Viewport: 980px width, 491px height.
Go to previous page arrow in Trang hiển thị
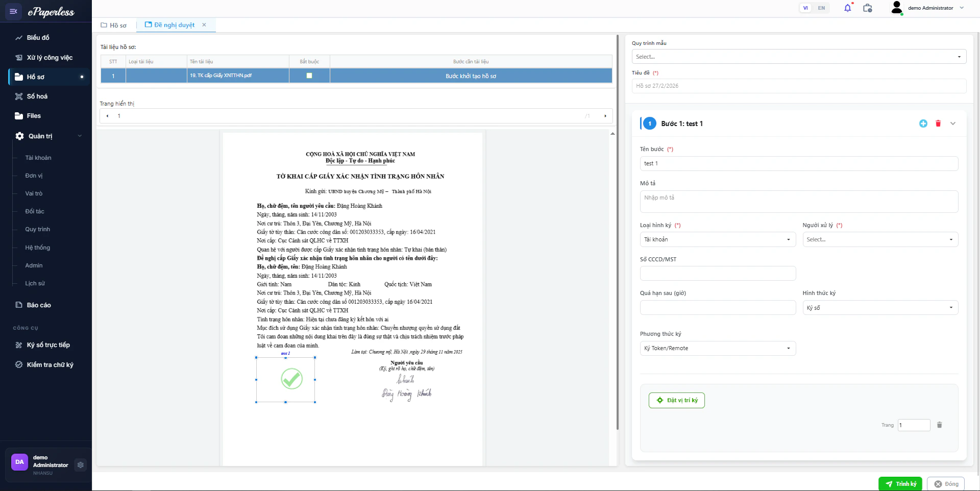pyautogui.click(x=107, y=116)
